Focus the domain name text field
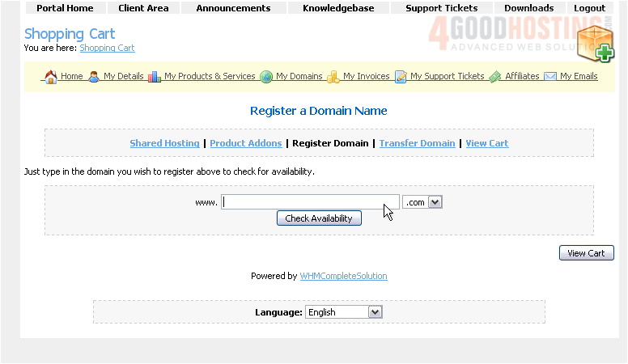628x364 pixels. click(310, 202)
